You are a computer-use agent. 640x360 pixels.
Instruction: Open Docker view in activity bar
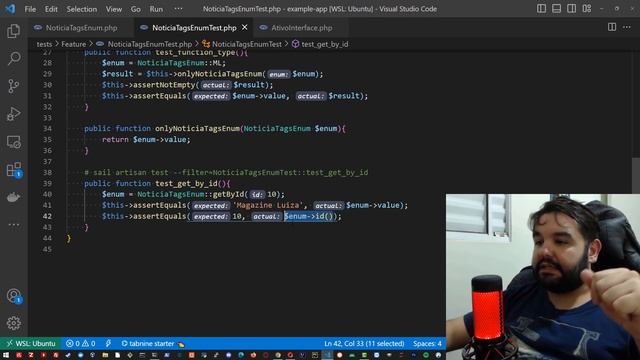point(13,197)
